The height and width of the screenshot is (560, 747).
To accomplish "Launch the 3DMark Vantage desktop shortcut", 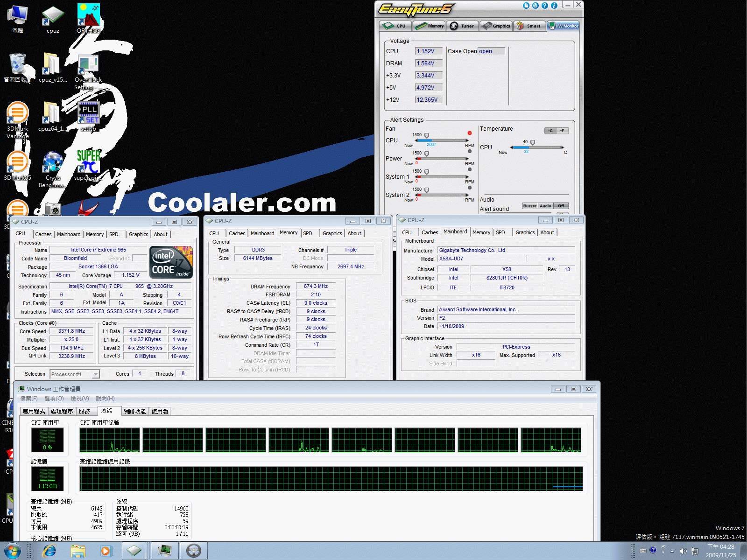I will coord(18,120).
